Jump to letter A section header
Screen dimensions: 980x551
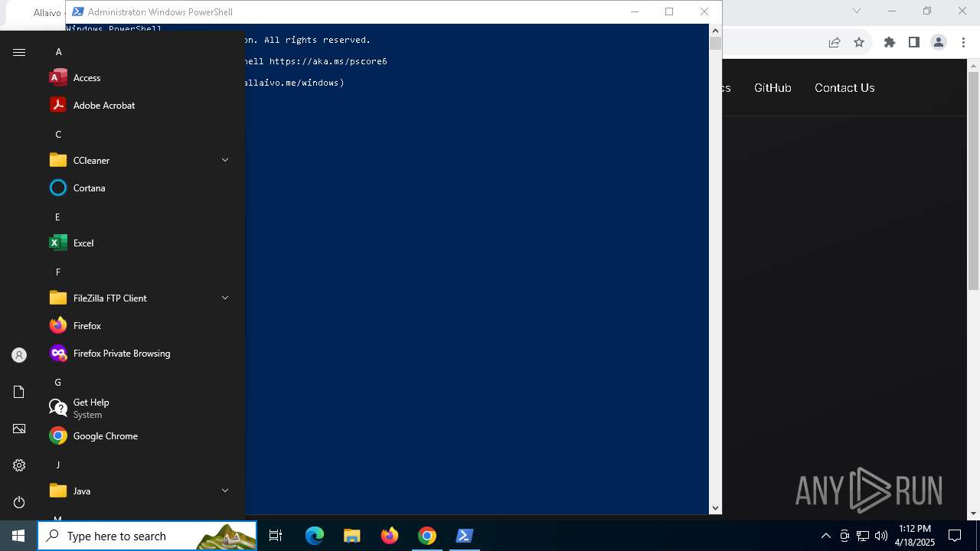coord(59,51)
